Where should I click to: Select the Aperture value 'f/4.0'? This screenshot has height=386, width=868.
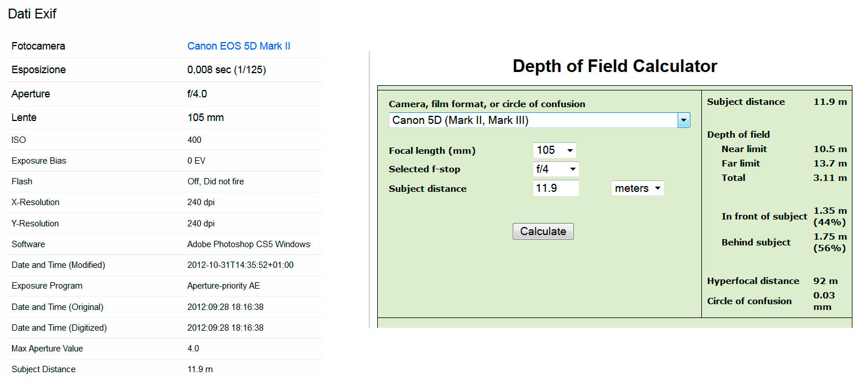[197, 94]
